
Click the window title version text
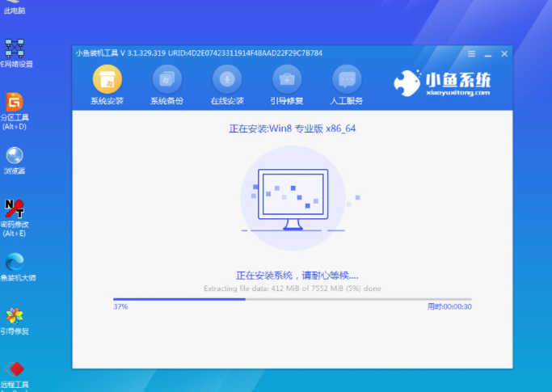click(x=199, y=53)
